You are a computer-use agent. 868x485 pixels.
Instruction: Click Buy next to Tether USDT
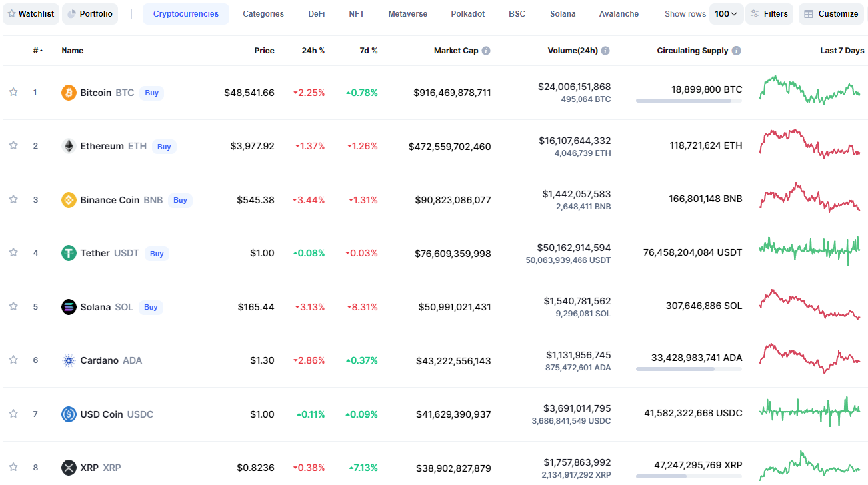tap(157, 254)
